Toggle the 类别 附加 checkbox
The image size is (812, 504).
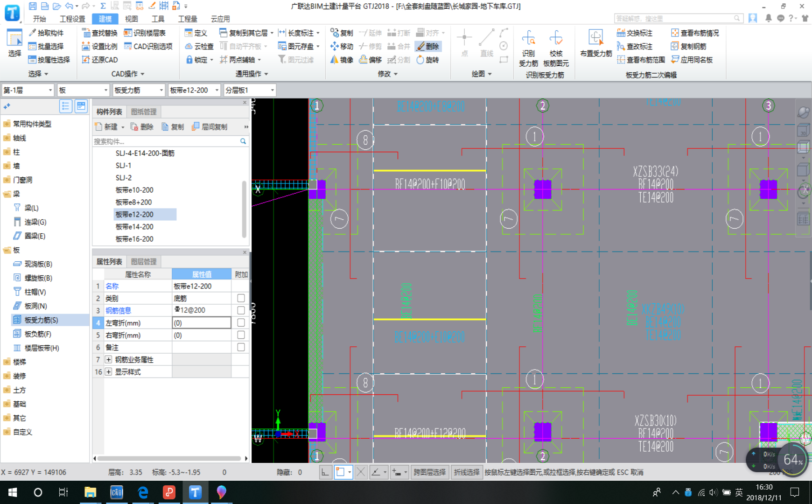(241, 298)
